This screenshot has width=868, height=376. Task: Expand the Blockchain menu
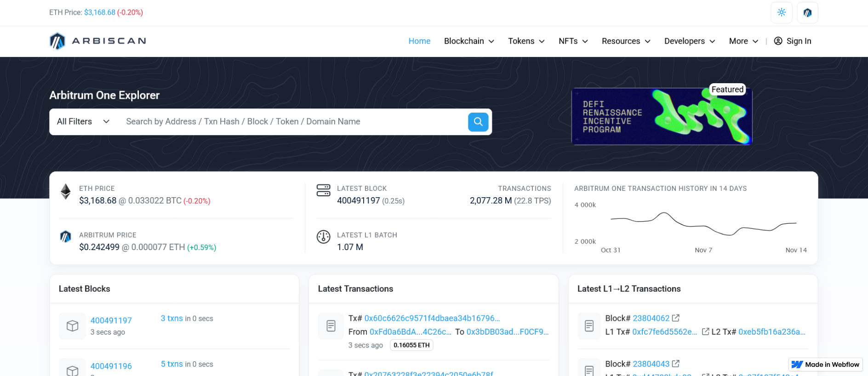[x=469, y=41]
